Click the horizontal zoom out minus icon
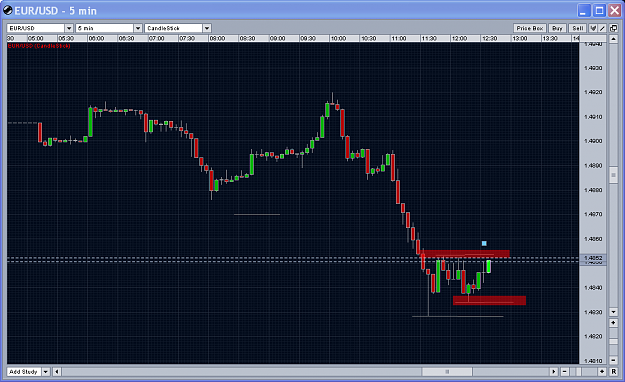Viewport: 625px width, 382px height. (x=564, y=372)
